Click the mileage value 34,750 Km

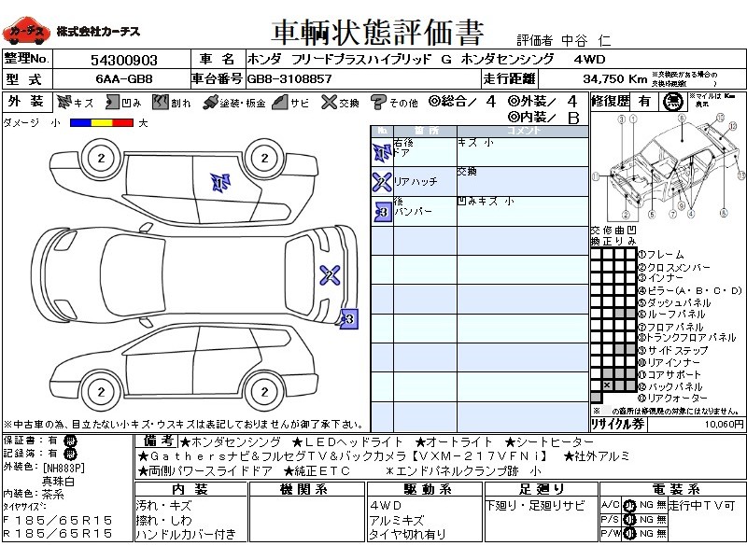pyautogui.click(x=615, y=78)
